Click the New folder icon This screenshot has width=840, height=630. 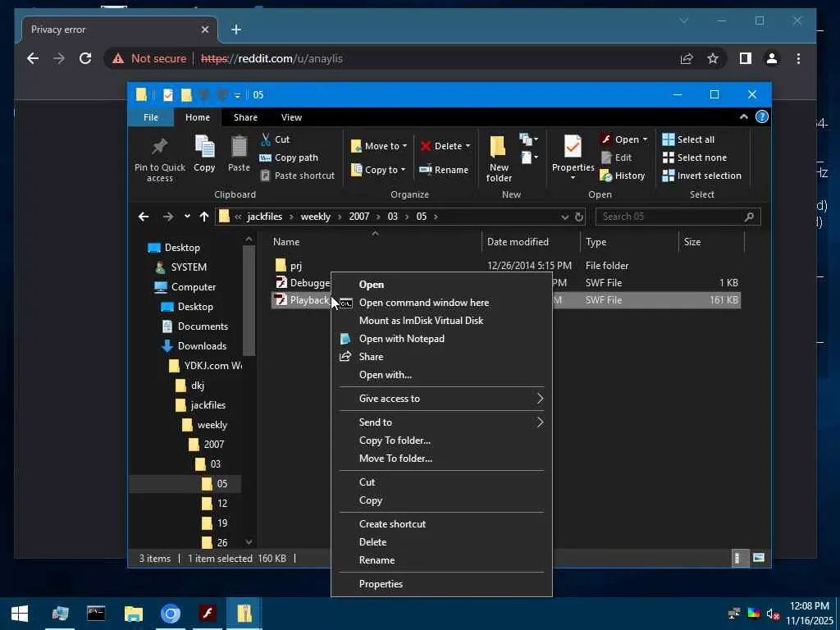498,148
